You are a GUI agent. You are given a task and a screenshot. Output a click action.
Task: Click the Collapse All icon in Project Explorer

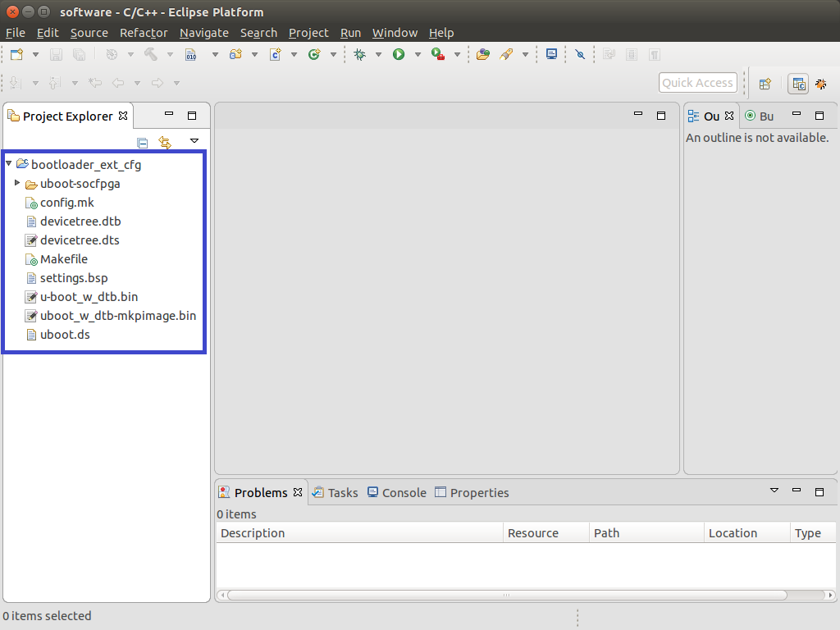pos(143,143)
